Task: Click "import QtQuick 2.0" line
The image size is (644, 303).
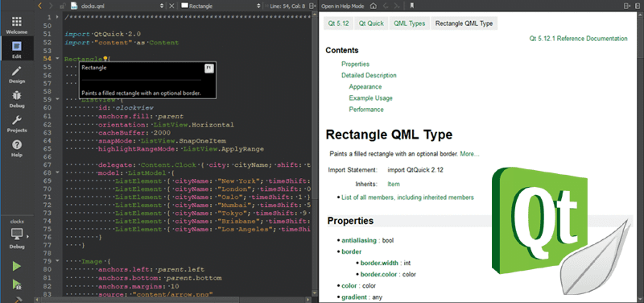Action: pos(103,34)
